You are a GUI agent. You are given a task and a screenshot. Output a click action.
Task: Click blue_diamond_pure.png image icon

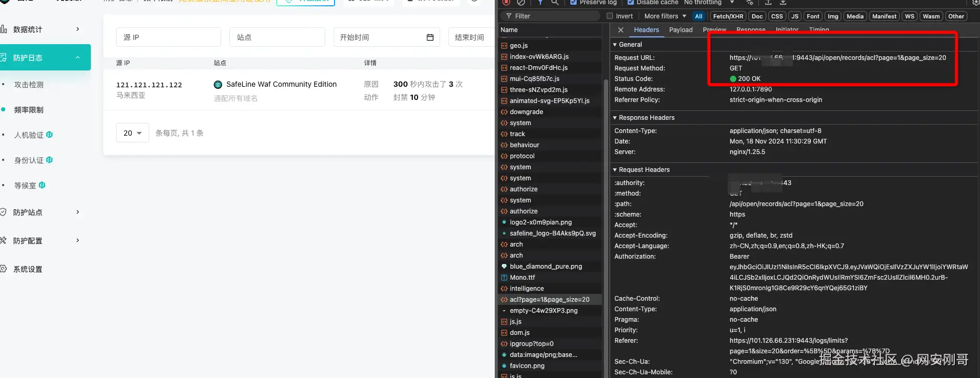[x=504, y=267]
